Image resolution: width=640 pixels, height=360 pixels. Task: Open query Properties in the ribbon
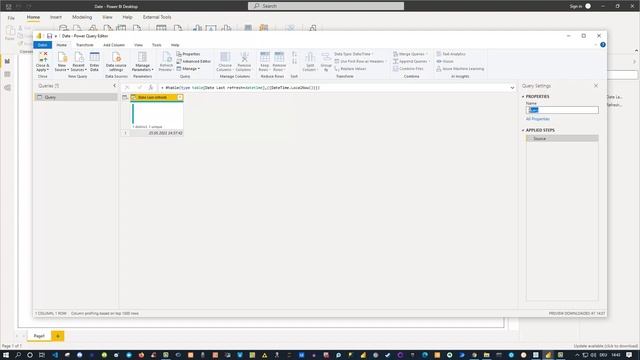[x=188, y=54]
